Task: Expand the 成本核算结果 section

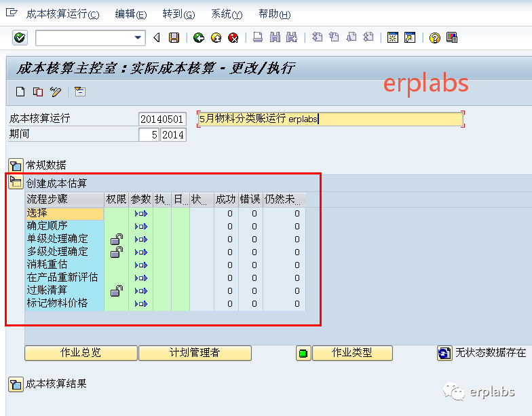Action: coord(16,384)
